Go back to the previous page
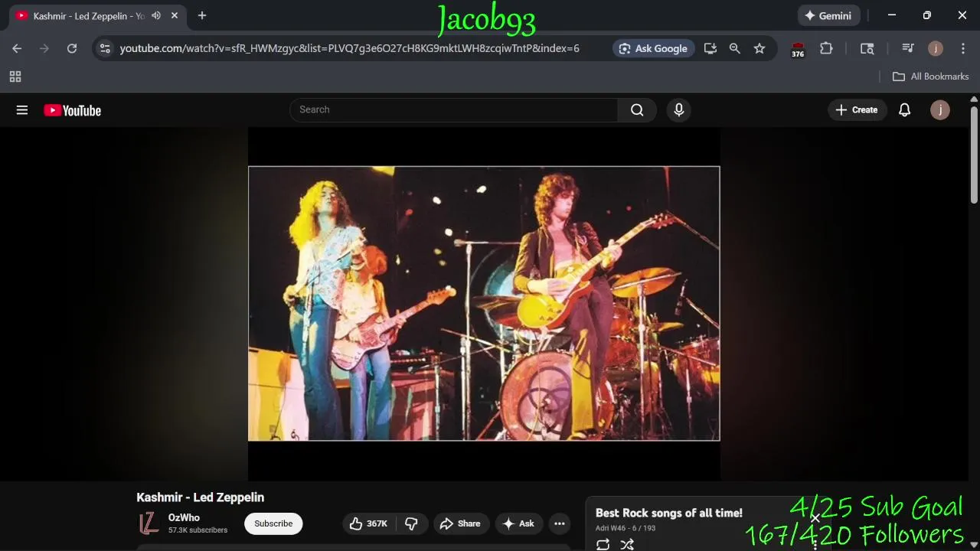 pyautogui.click(x=17, y=48)
